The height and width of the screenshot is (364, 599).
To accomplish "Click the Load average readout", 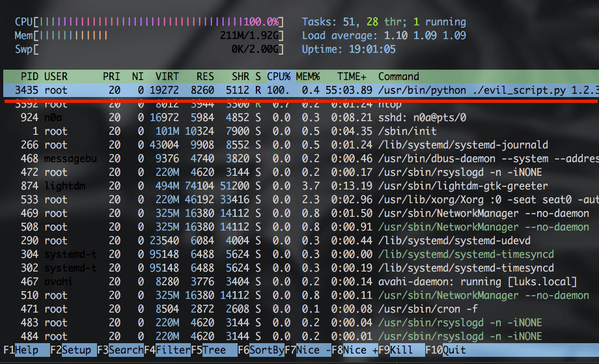I will point(384,36).
